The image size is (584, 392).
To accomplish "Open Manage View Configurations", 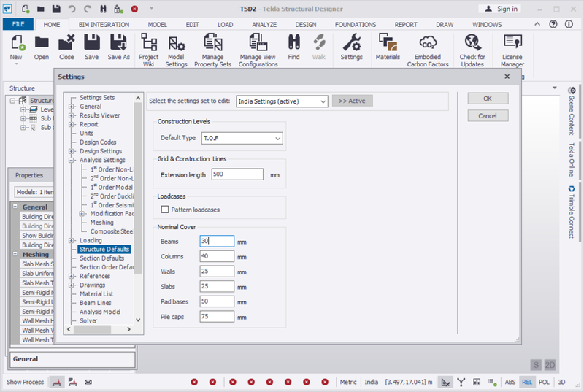I will coord(258,50).
